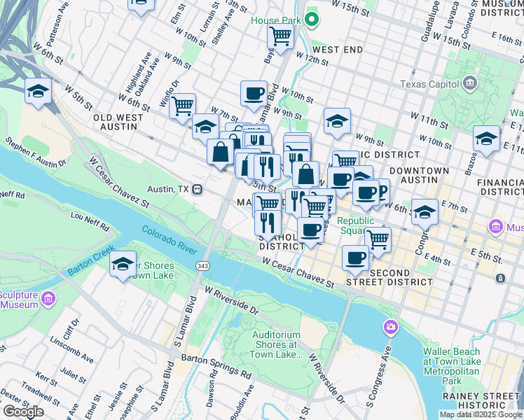Select the 'Barton Creek' label
Screen dimensions: 524x420
(x=91, y=260)
